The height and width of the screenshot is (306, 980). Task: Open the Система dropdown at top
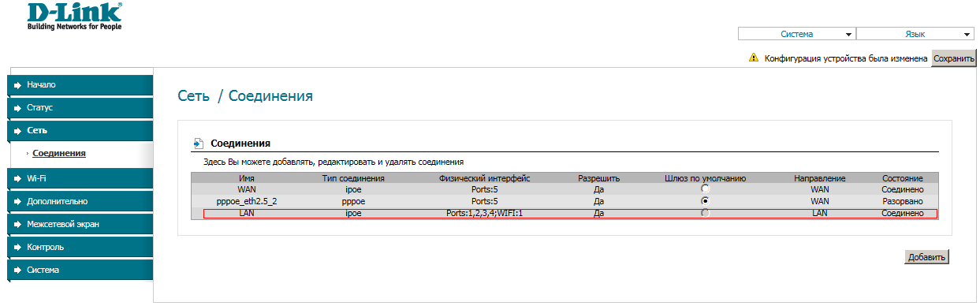(796, 34)
